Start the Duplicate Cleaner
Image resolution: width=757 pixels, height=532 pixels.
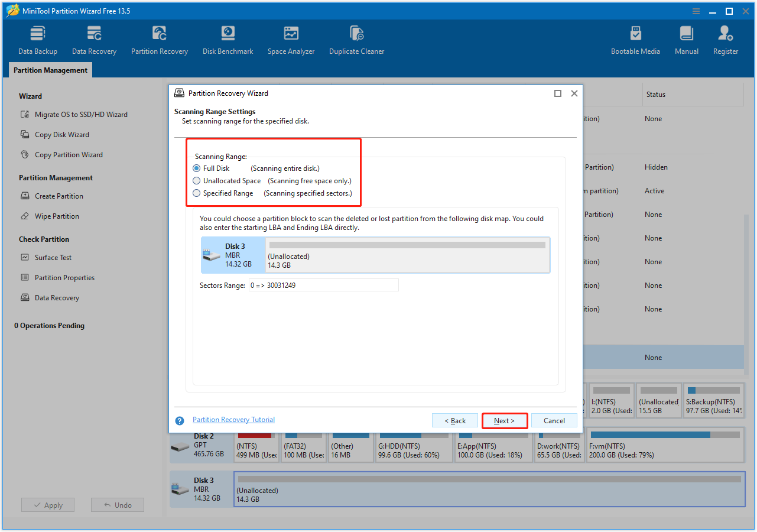point(356,39)
